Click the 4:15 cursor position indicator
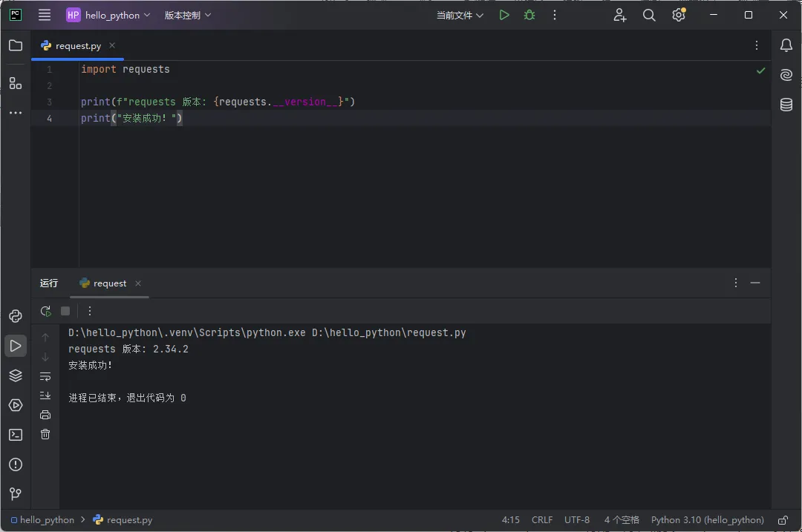Image resolution: width=802 pixels, height=532 pixels. tap(510, 519)
